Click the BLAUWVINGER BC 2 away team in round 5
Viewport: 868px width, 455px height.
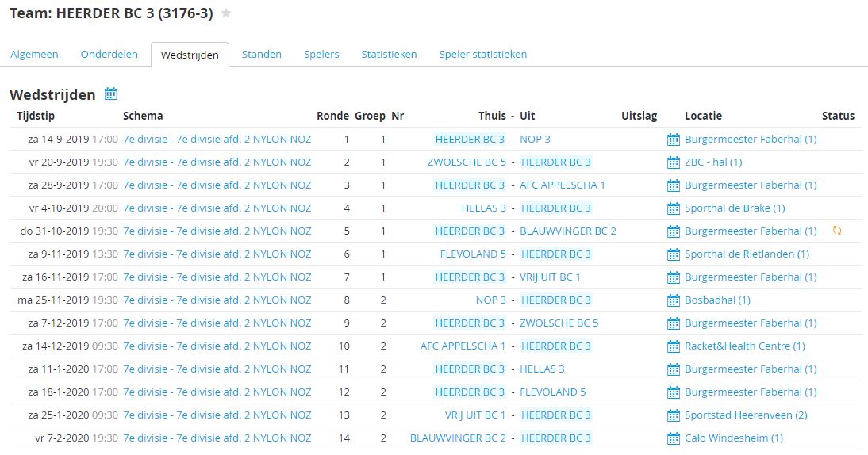567,231
